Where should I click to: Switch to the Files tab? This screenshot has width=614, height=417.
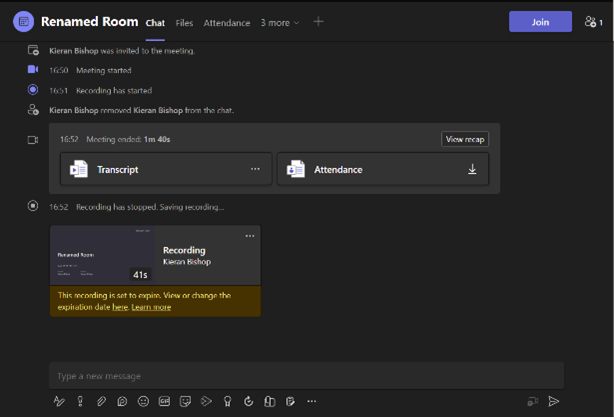click(x=184, y=23)
